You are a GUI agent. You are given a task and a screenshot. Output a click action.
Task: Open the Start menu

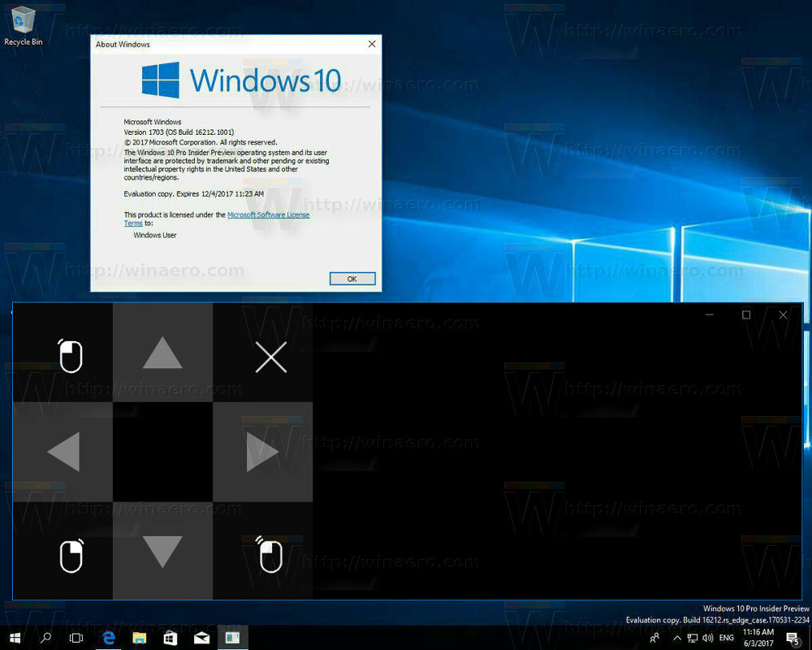[14, 639]
